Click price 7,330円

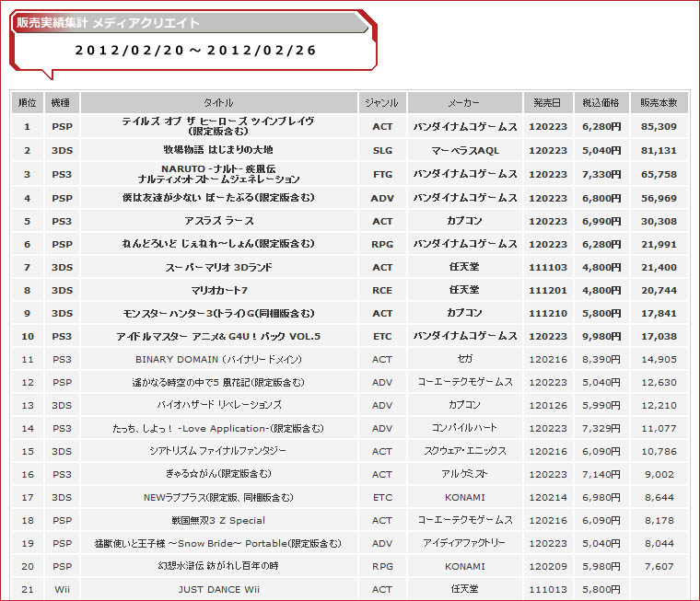tap(601, 175)
